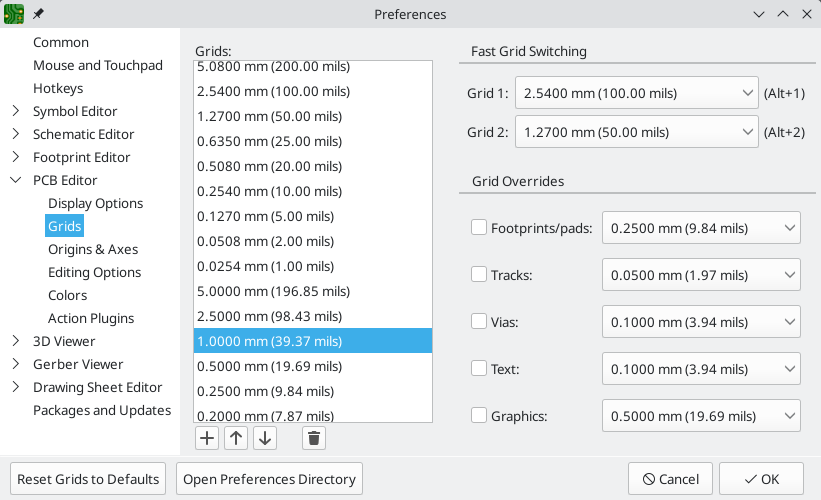Move selected grid down with arrow icon
The height and width of the screenshot is (500, 821).
point(264,437)
